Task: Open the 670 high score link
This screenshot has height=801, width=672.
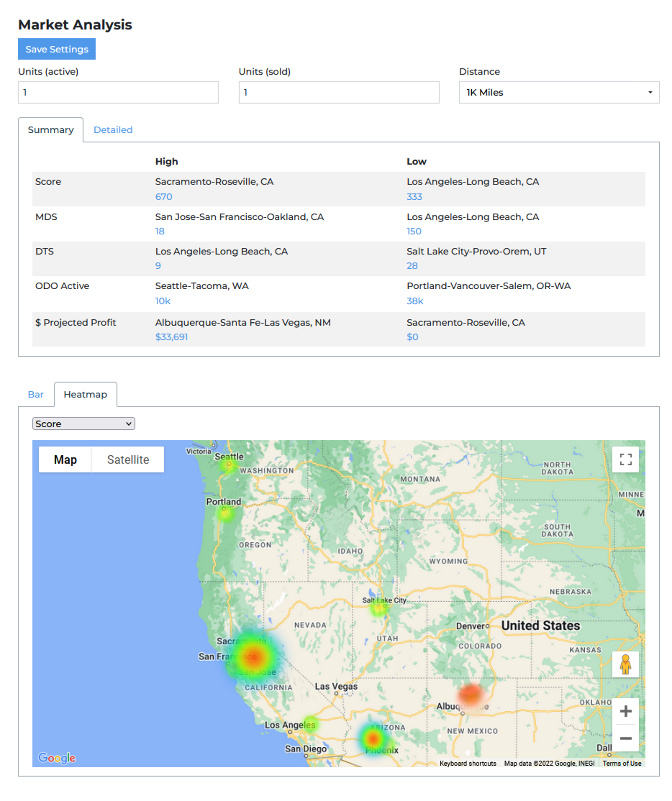Action: coord(163,196)
